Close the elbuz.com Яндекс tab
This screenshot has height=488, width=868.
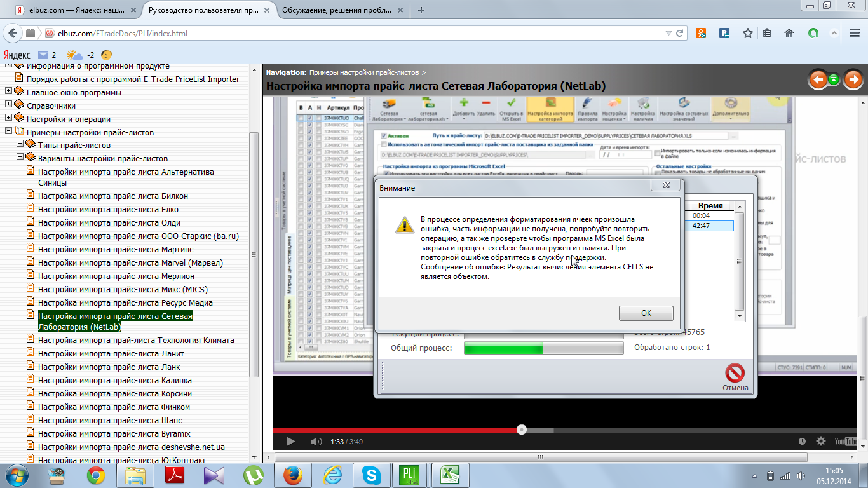pos(132,10)
